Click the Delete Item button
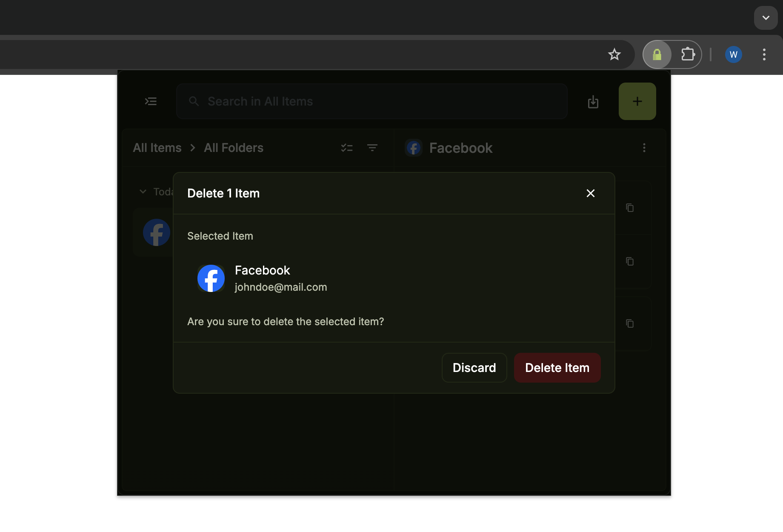783x532 pixels. tap(557, 368)
